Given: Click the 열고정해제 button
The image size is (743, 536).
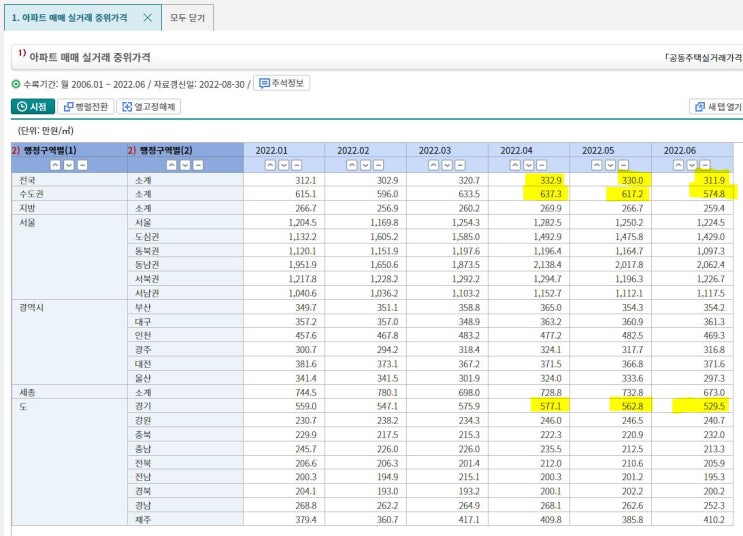Looking at the screenshot, I should [149, 107].
